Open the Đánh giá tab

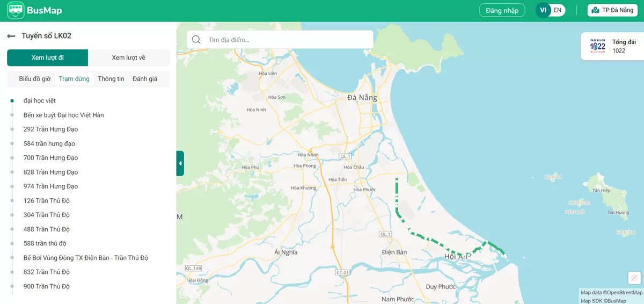pyautogui.click(x=145, y=79)
